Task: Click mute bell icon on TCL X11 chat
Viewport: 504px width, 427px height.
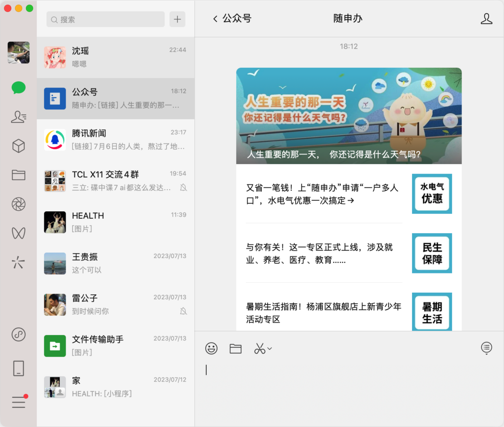Action: click(184, 187)
